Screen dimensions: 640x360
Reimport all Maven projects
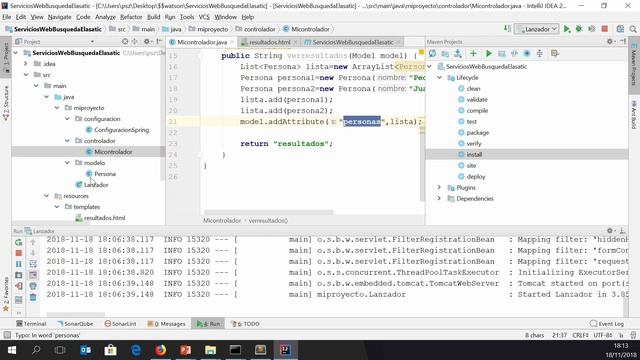pos(432,53)
